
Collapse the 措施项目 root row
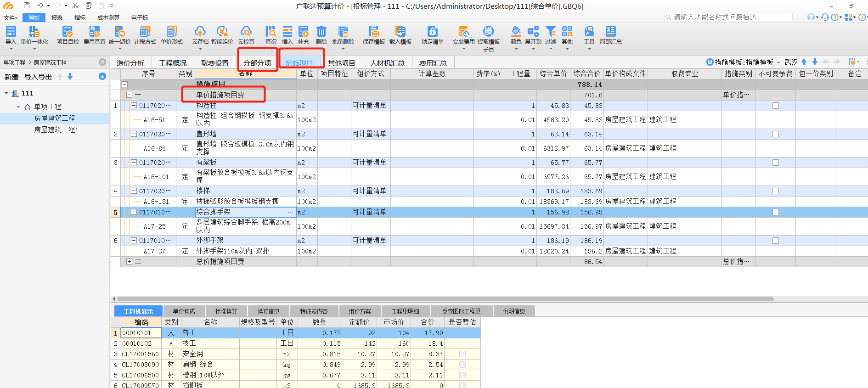click(124, 84)
